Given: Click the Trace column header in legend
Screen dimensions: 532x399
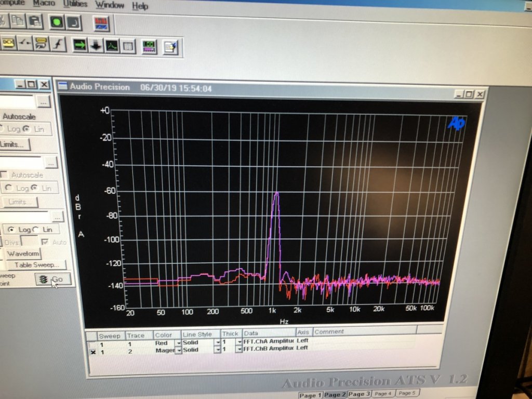Looking at the screenshot, I should click(139, 336).
